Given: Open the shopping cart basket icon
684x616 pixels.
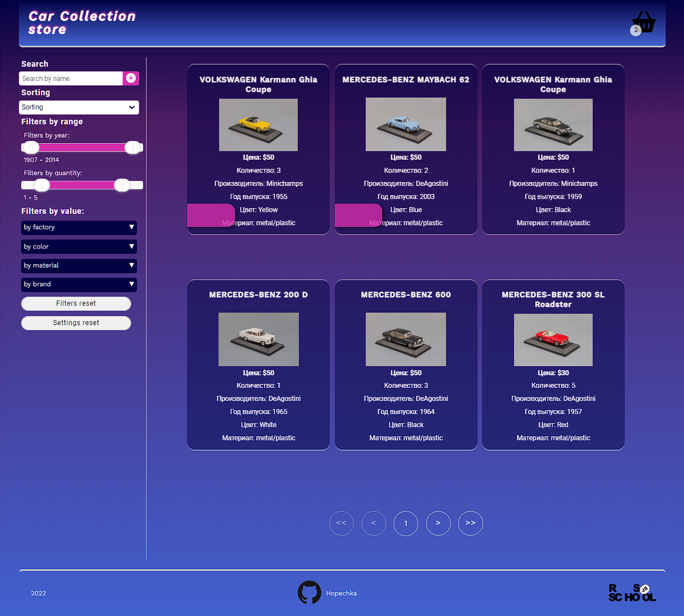Looking at the screenshot, I should [x=643, y=23].
